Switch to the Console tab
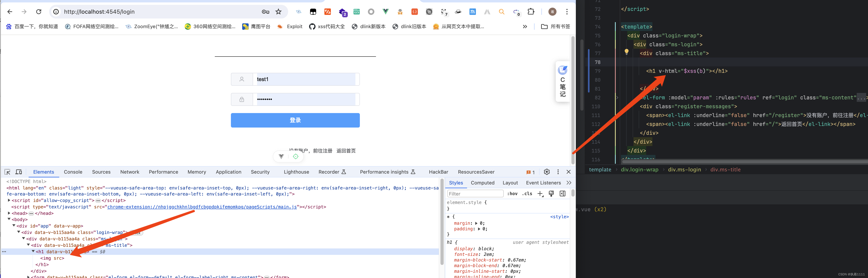The width and height of the screenshot is (868, 278). [x=73, y=172]
